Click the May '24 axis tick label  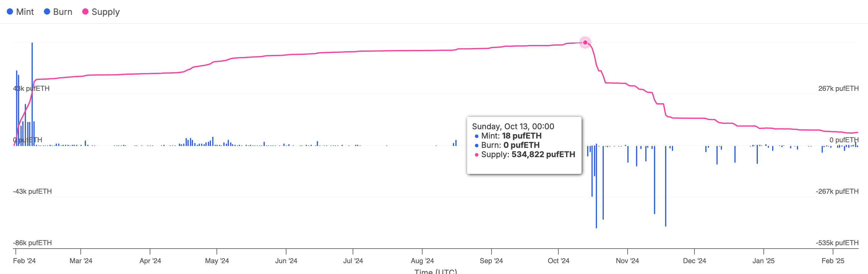click(x=217, y=260)
